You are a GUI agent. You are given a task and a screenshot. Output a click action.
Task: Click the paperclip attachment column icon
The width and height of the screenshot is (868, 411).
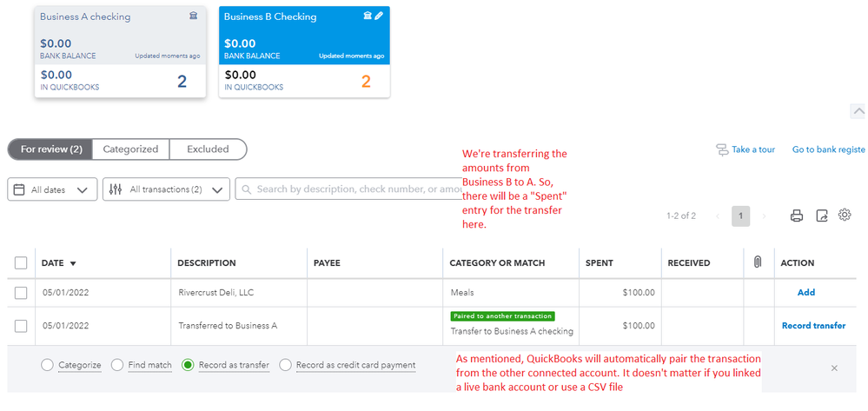pyautogui.click(x=758, y=262)
